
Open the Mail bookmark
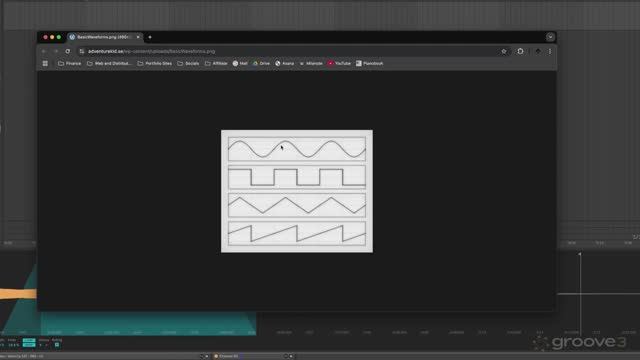click(x=240, y=63)
